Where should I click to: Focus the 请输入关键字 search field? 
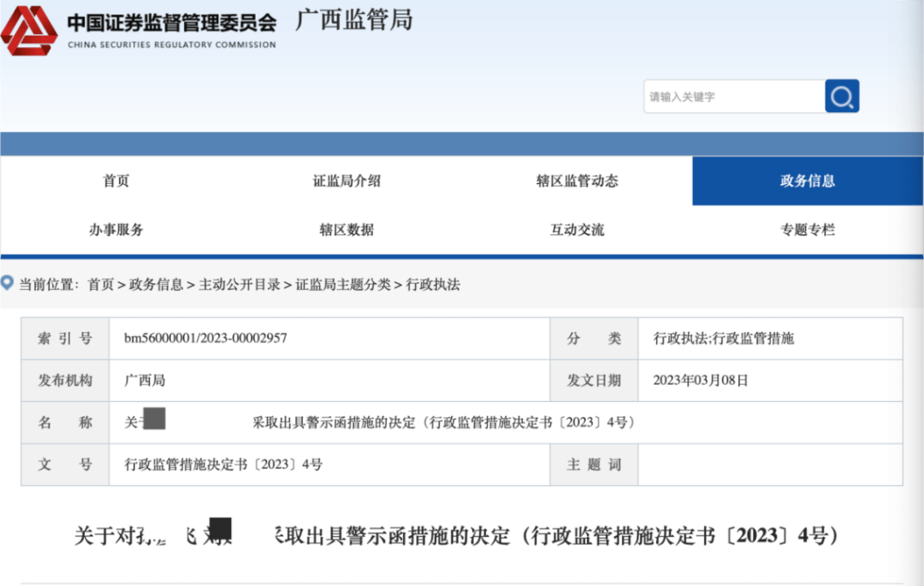point(734,97)
